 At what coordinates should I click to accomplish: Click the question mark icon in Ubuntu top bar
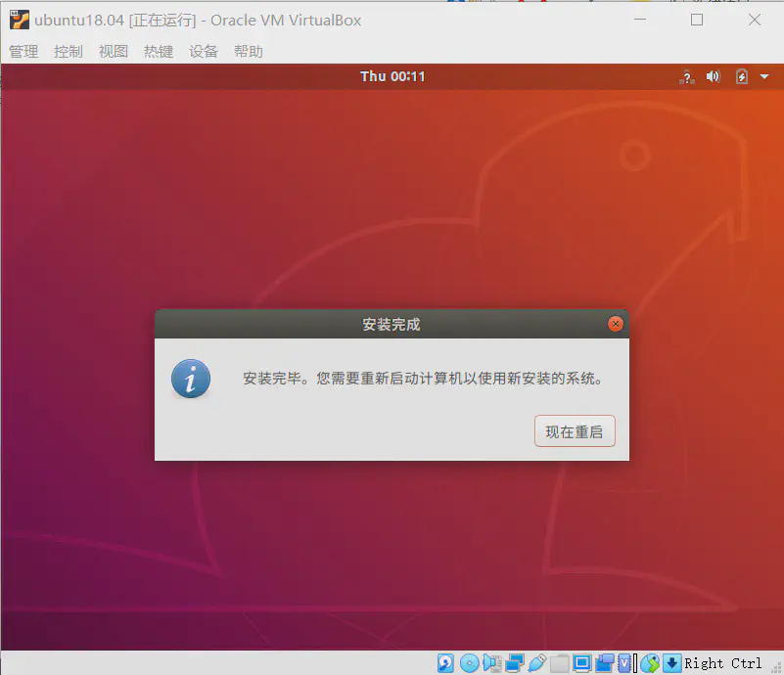(x=686, y=76)
